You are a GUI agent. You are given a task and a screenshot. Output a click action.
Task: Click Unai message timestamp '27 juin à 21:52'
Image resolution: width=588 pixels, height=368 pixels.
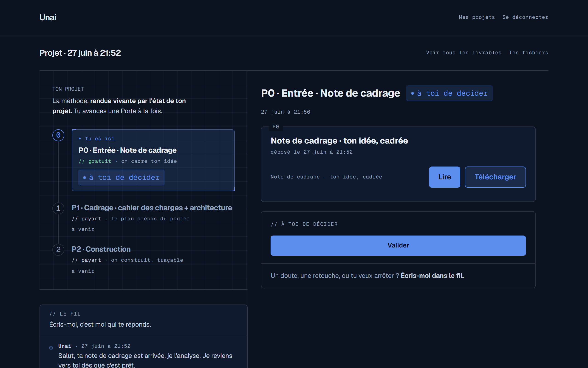[x=106, y=346]
